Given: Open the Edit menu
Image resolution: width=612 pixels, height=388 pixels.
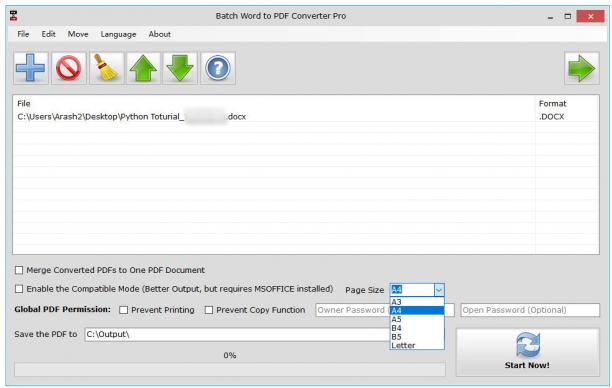Looking at the screenshot, I should point(48,34).
